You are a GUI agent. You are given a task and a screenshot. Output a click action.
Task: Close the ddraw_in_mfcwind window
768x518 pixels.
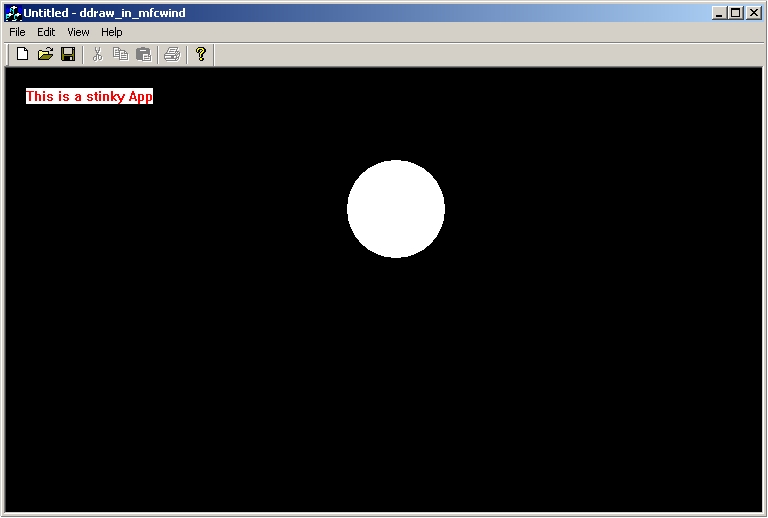pos(754,13)
